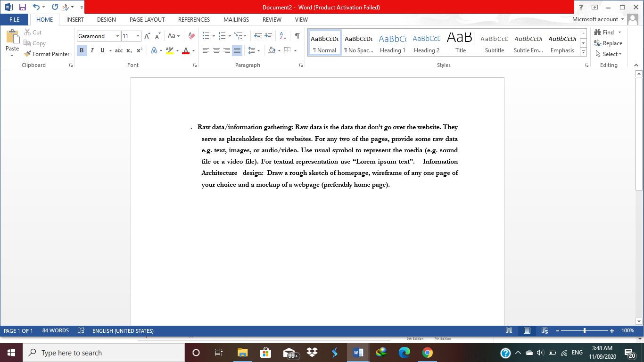Select Print Layout view
This screenshot has height=362, width=644.
[527, 331]
